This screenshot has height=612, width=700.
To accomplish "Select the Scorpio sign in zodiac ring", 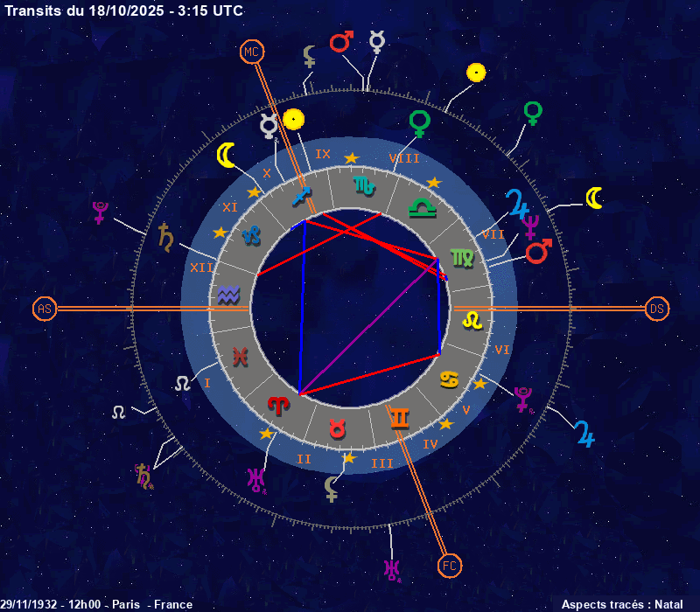I will (362, 184).
